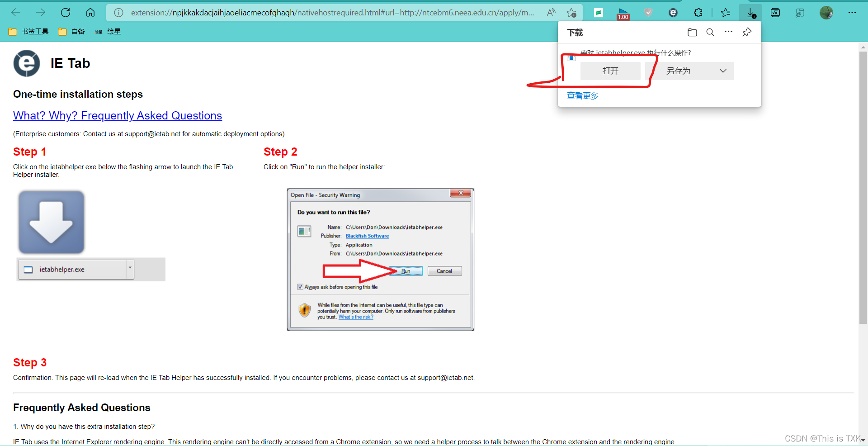Click the address bar URL field
This screenshot has height=446, width=868.
(x=332, y=13)
